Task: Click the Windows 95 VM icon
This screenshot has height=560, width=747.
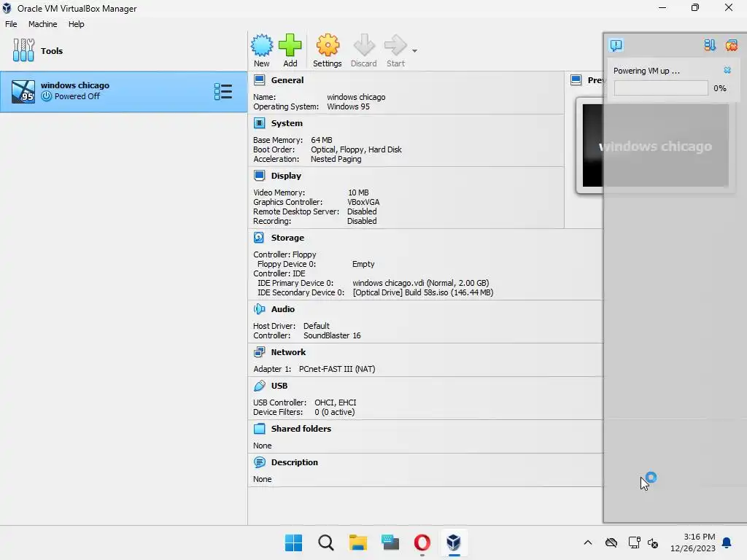Action: click(23, 92)
